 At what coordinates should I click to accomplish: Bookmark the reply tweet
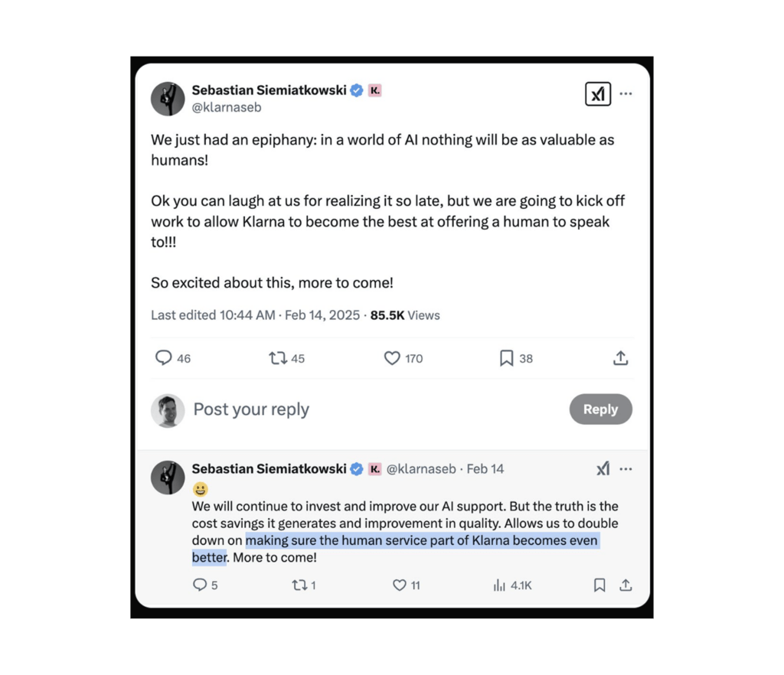click(x=599, y=585)
